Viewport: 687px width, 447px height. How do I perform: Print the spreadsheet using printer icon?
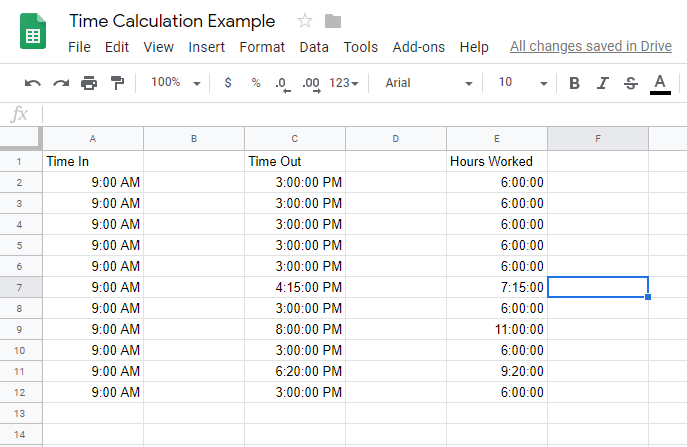(89, 83)
